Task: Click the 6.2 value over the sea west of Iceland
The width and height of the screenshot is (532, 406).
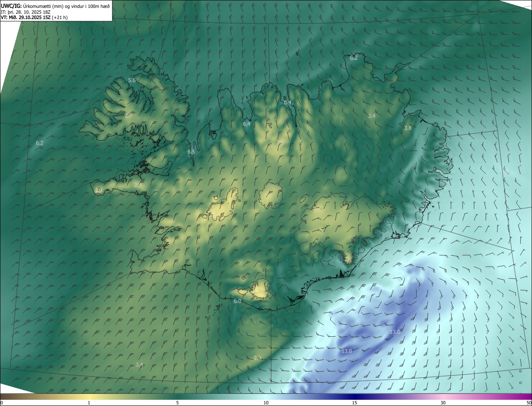Action: point(39,143)
